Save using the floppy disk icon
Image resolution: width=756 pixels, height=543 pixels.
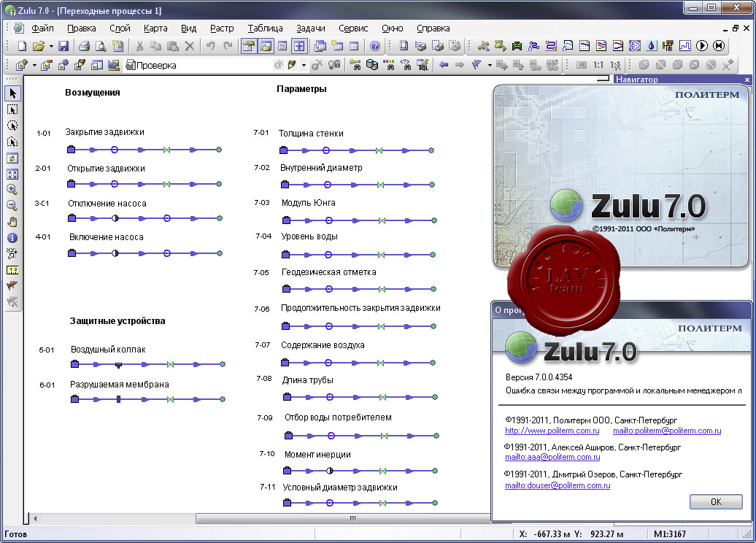click(63, 46)
